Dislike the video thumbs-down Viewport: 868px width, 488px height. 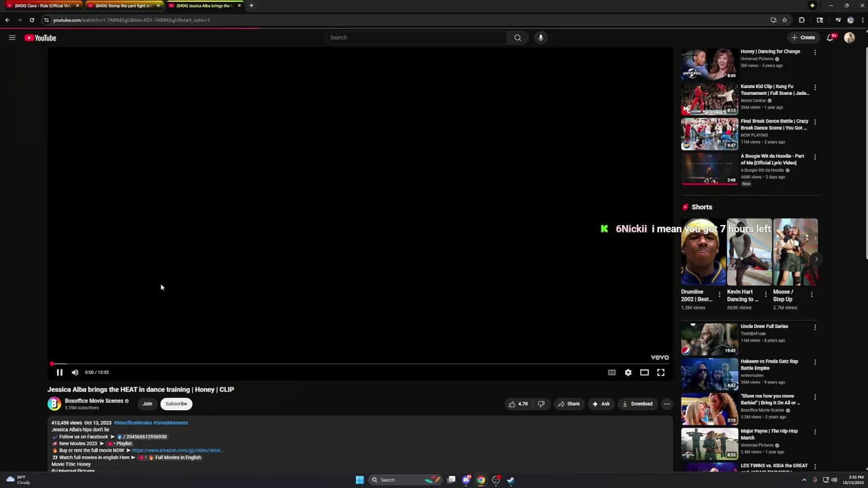(541, 404)
